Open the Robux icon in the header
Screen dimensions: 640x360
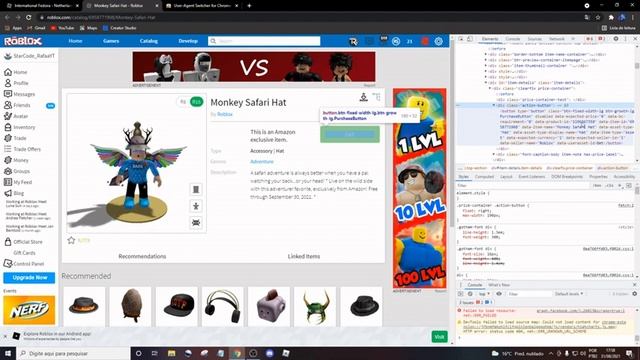pyautogui.click(x=396, y=41)
